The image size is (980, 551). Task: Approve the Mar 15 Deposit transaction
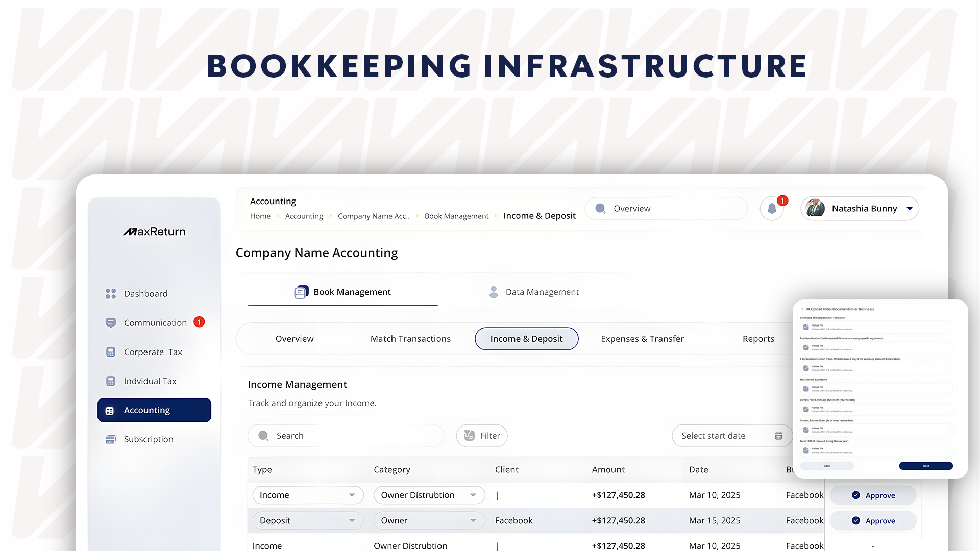(873, 521)
